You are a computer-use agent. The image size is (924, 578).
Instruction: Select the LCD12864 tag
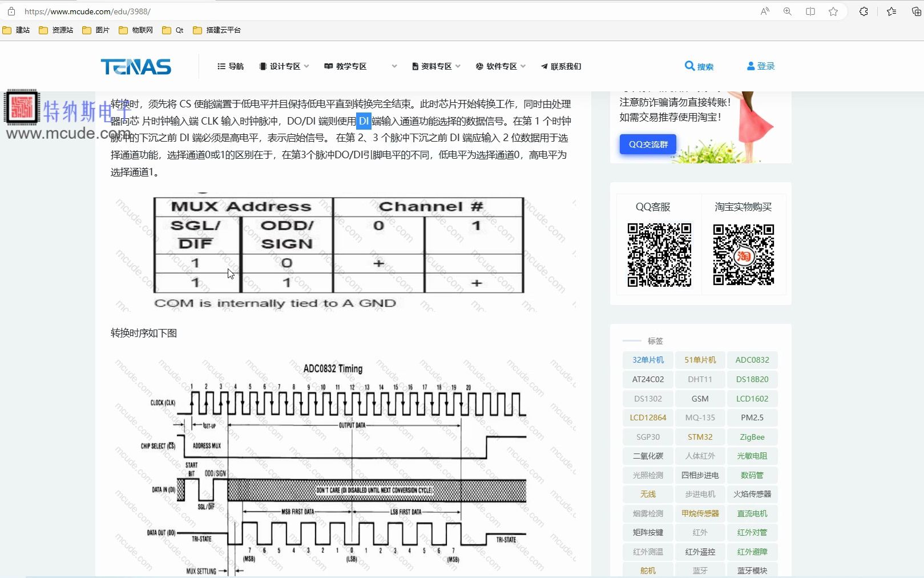tap(648, 418)
